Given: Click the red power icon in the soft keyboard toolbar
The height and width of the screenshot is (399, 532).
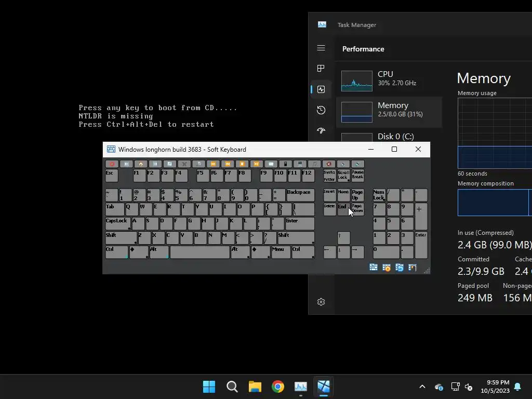Looking at the screenshot, I should 112,164.
